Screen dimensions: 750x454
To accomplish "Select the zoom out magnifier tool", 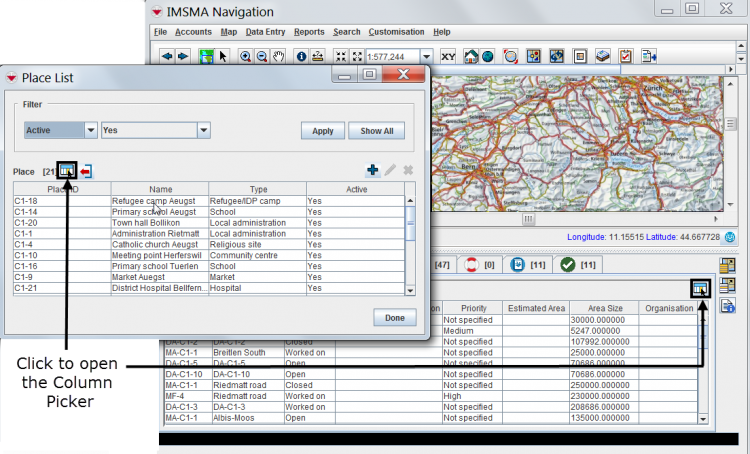I will tap(263, 56).
